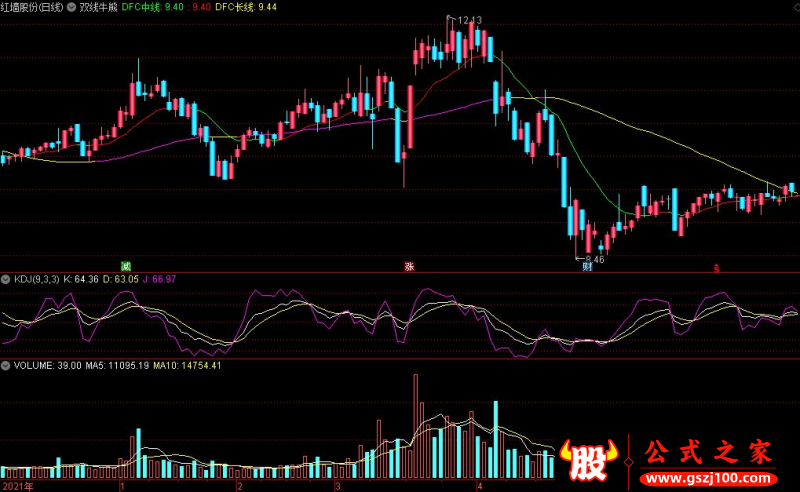Screen dimensions: 800x492
Task: Click the KDJ(9,3,3) indicator label
Action: (x=37, y=279)
